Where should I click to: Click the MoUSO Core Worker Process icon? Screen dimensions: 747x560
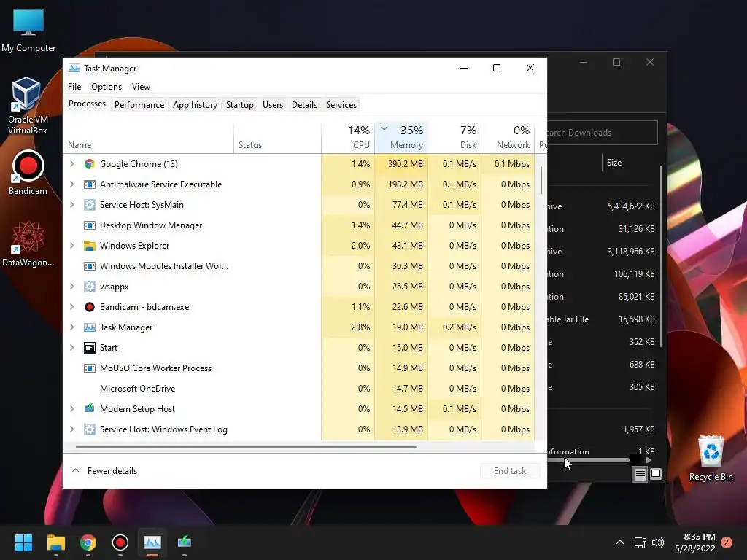tap(90, 368)
